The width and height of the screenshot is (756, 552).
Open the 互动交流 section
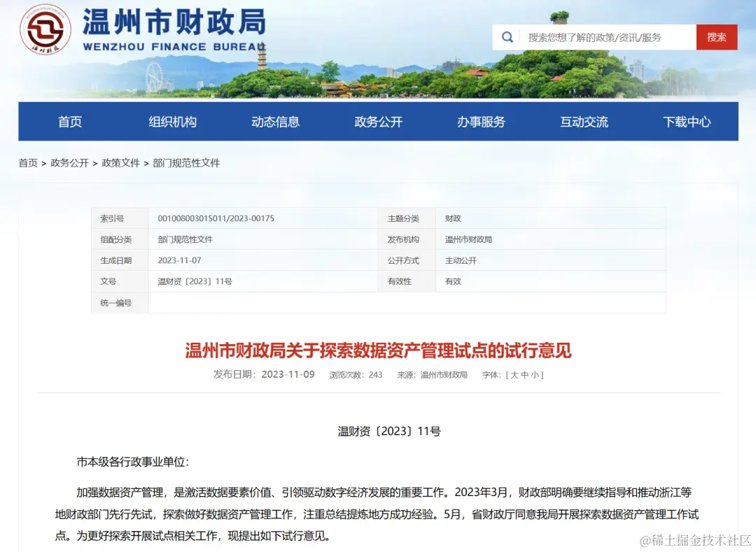[x=583, y=121]
